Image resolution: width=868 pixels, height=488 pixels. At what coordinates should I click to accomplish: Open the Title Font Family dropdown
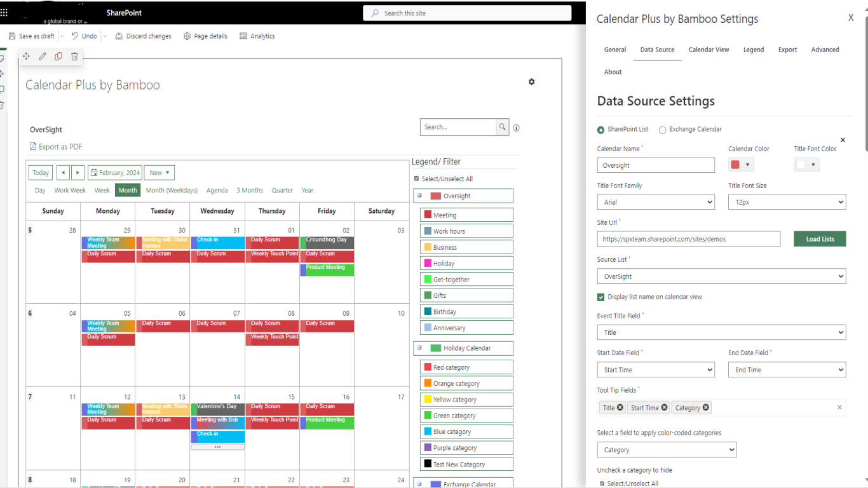coord(656,202)
